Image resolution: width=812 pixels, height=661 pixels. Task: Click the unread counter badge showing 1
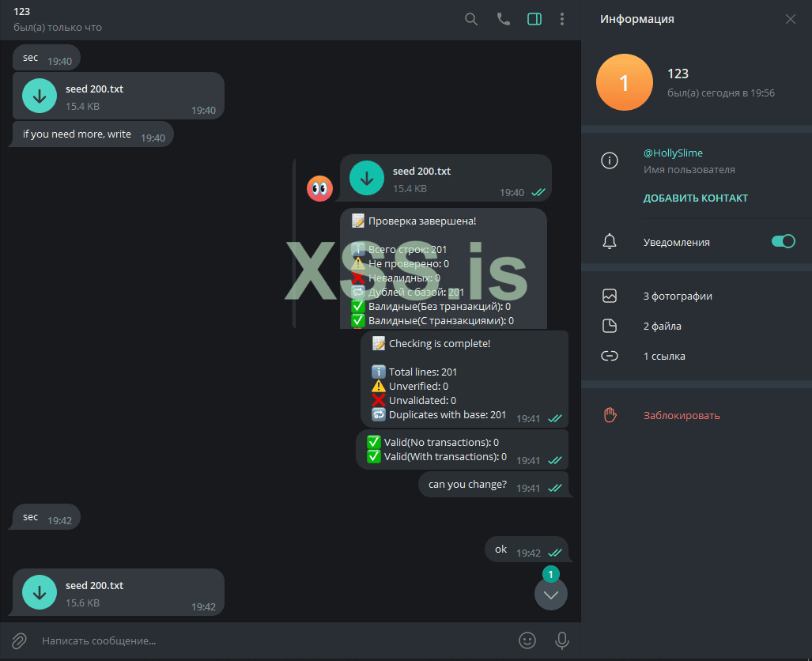[551, 574]
